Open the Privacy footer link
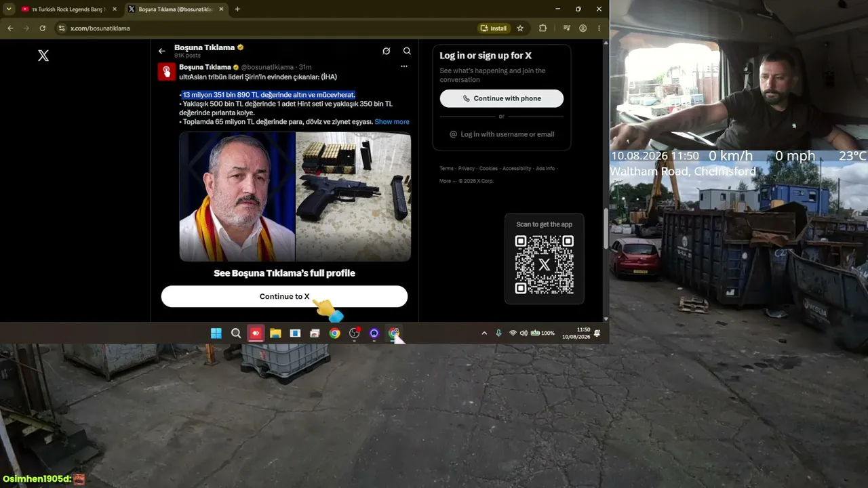 (467, 169)
